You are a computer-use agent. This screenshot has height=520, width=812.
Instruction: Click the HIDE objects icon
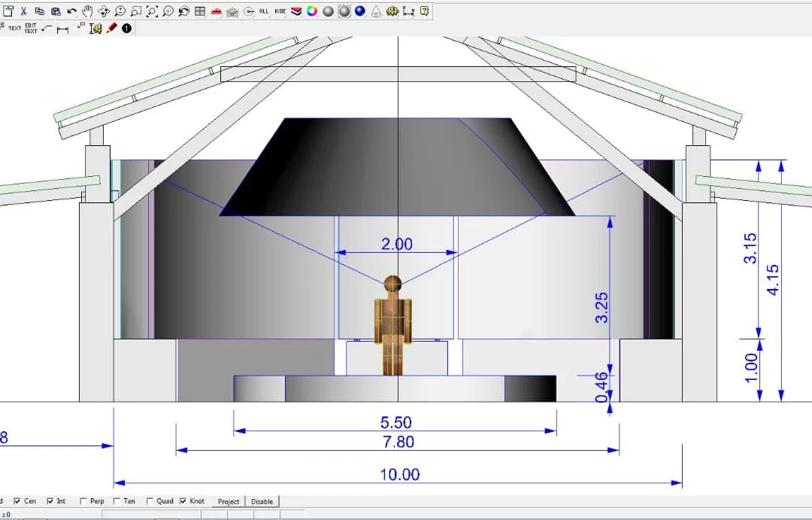(280, 11)
